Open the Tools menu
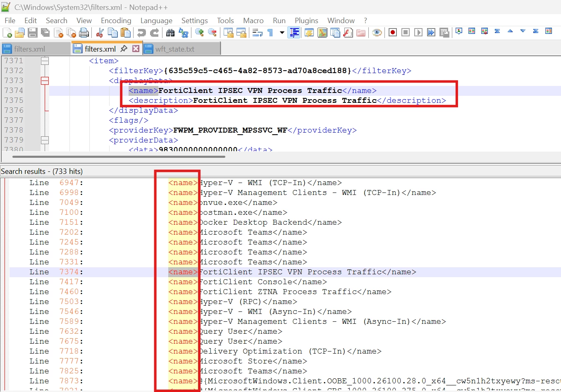 [x=225, y=21]
